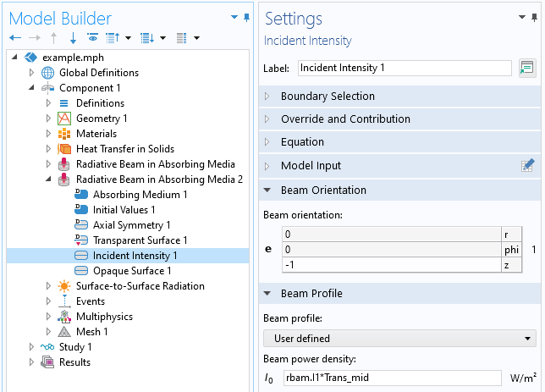Click the Collapse All tree icon
The width and height of the screenshot is (545, 392).
[x=112, y=38]
